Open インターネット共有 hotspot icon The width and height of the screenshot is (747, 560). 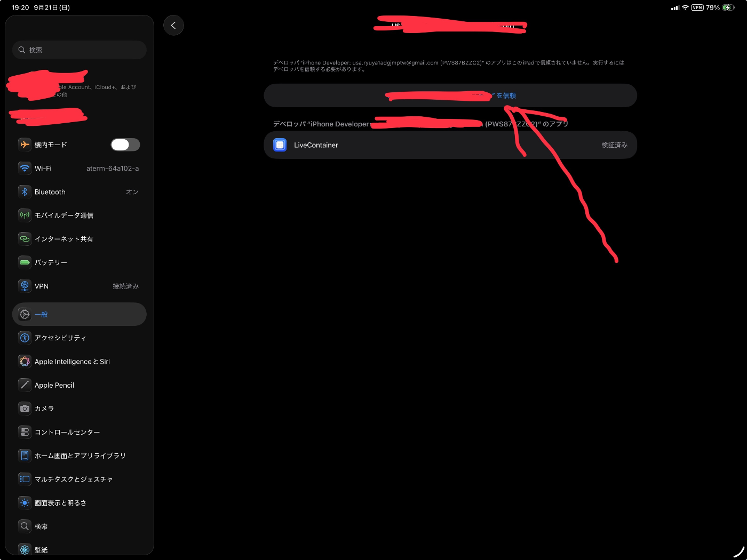coord(25,239)
